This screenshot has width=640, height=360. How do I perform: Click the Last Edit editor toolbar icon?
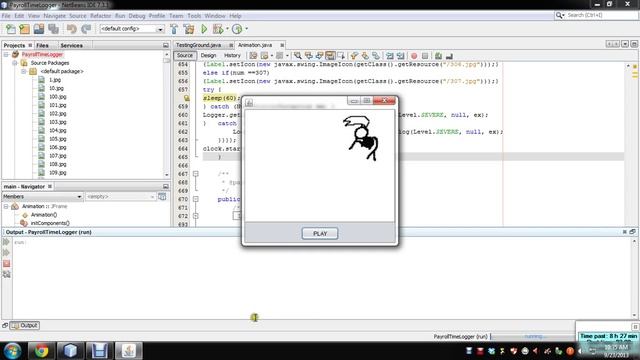point(253,56)
